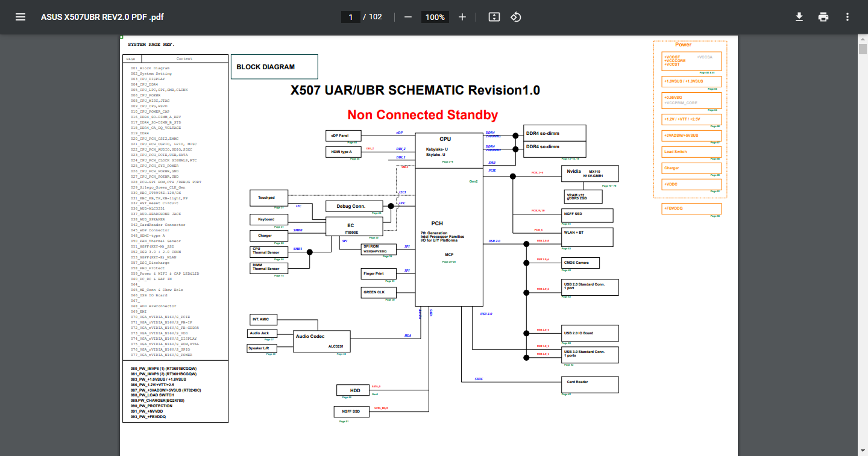Click the +VDDC power box
The image size is (868, 456).
click(x=691, y=184)
